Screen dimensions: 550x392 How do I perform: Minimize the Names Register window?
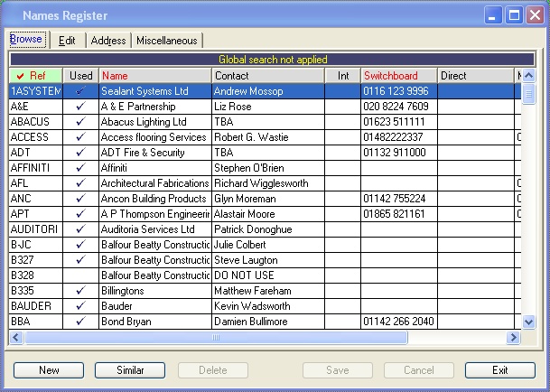pos(493,15)
